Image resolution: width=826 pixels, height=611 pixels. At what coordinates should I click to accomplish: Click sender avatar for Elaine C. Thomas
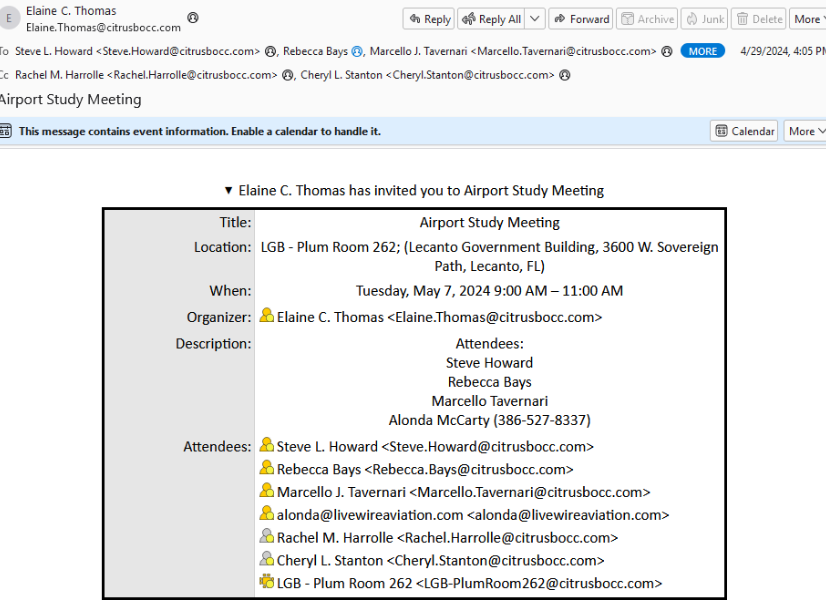[9, 19]
